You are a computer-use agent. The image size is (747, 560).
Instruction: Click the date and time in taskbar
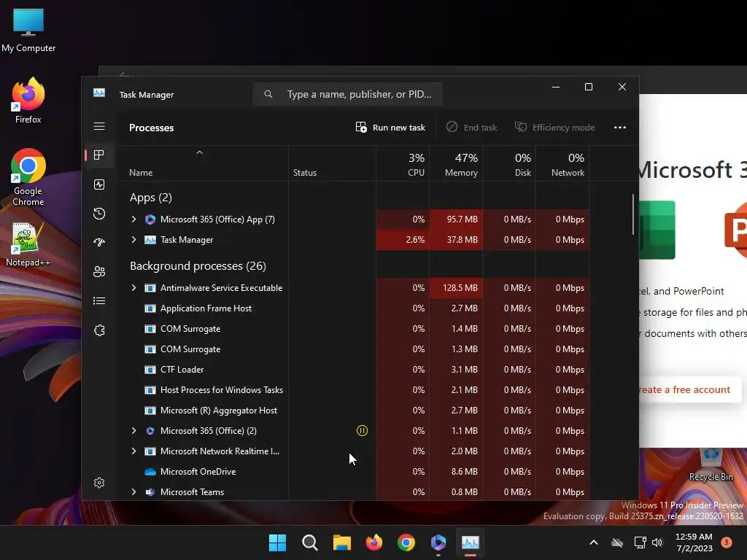(x=694, y=542)
